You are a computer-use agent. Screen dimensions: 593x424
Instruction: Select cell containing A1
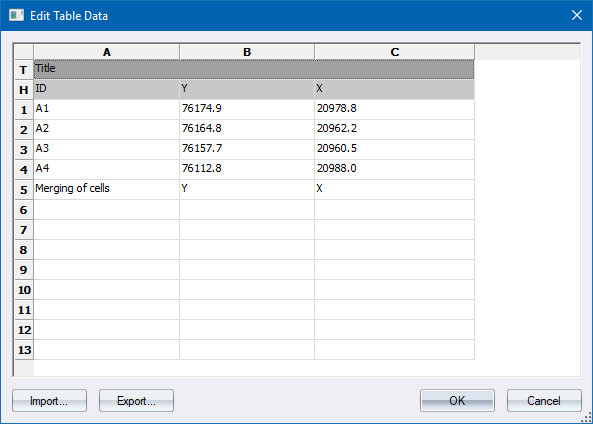(x=107, y=110)
